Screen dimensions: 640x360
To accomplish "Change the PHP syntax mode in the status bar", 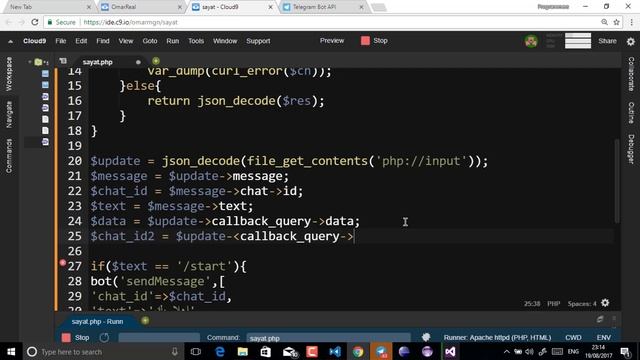I will [553, 304].
